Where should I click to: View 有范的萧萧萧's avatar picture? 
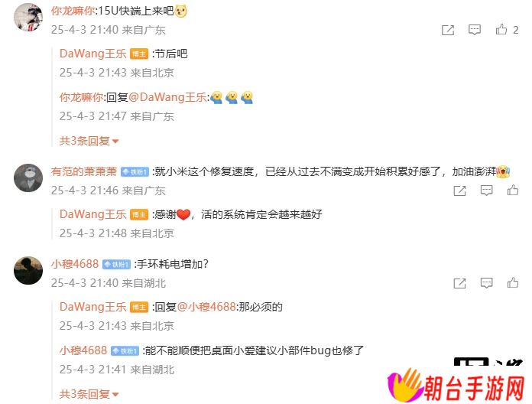pyautogui.click(x=28, y=178)
